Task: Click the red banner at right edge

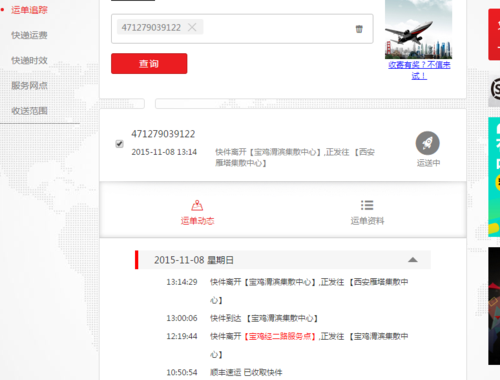Action: [x=494, y=34]
